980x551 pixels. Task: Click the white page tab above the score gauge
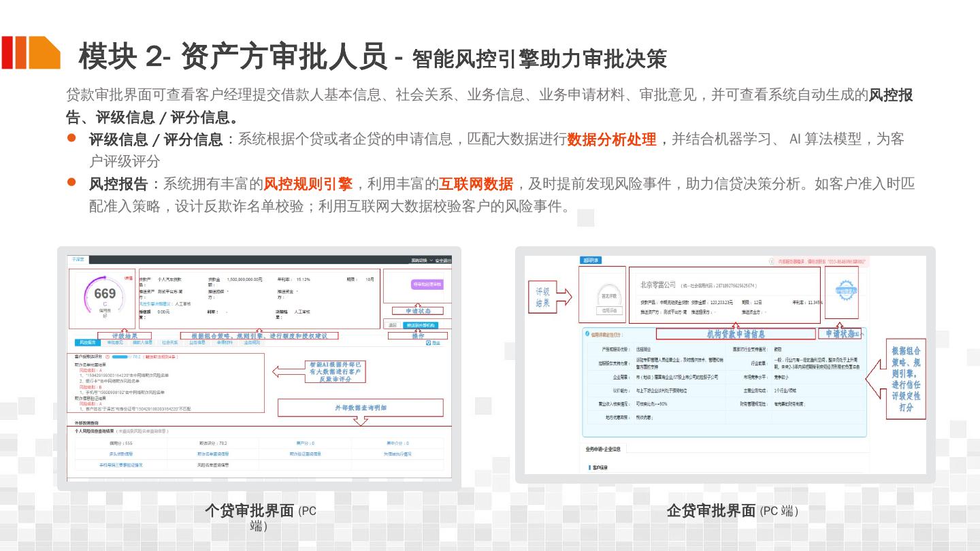coord(79,260)
